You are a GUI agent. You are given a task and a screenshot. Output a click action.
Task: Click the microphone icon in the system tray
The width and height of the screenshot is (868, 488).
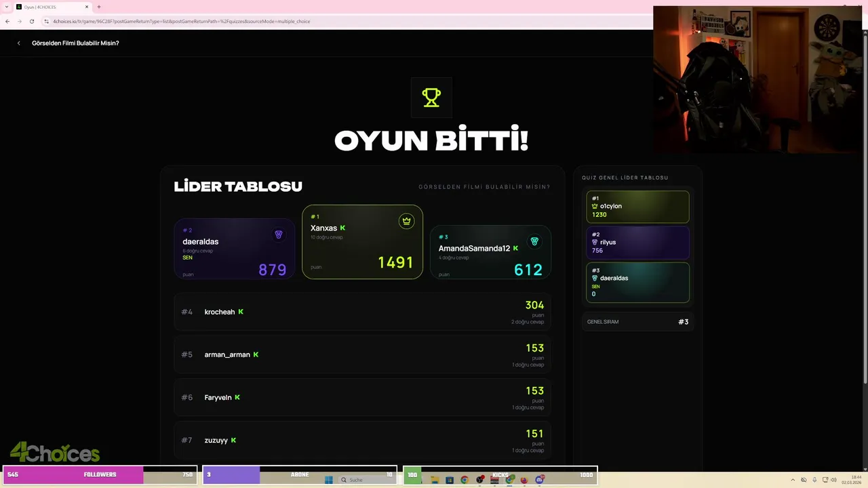pos(814,480)
